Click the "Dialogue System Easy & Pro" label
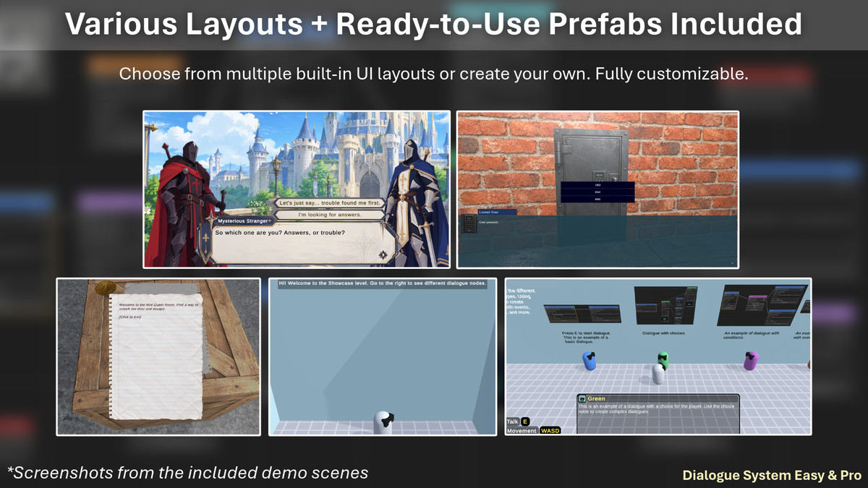868x488 pixels. (772, 476)
